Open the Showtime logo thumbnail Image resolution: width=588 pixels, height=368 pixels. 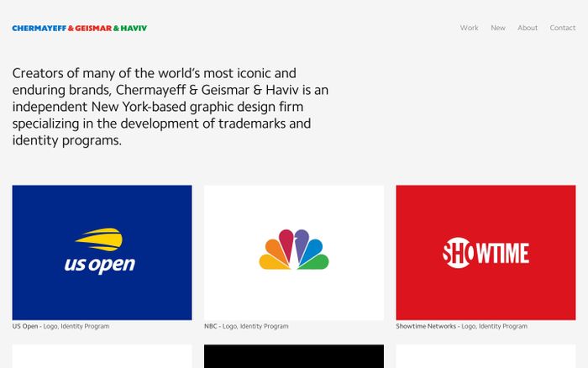point(486,252)
